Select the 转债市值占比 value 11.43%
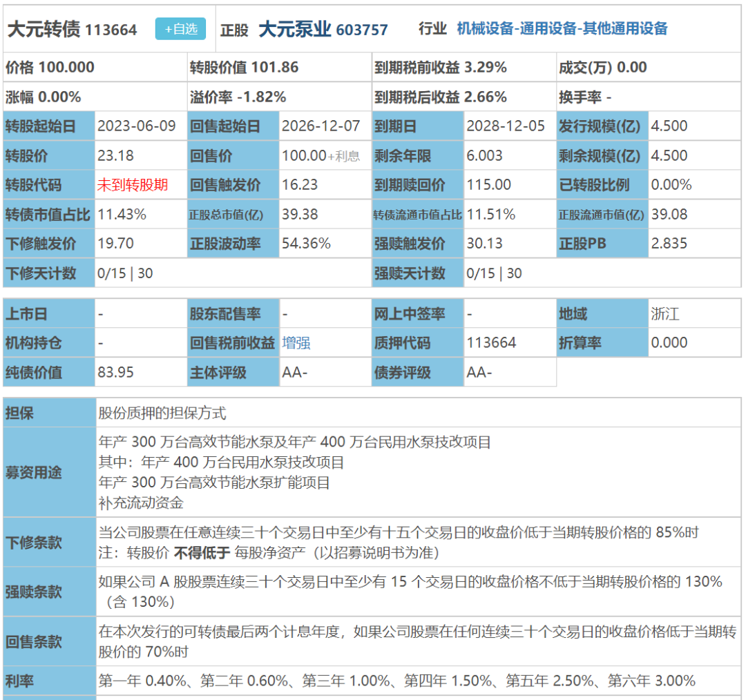Viewport: 746px width, 700px height. click(122, 215)
